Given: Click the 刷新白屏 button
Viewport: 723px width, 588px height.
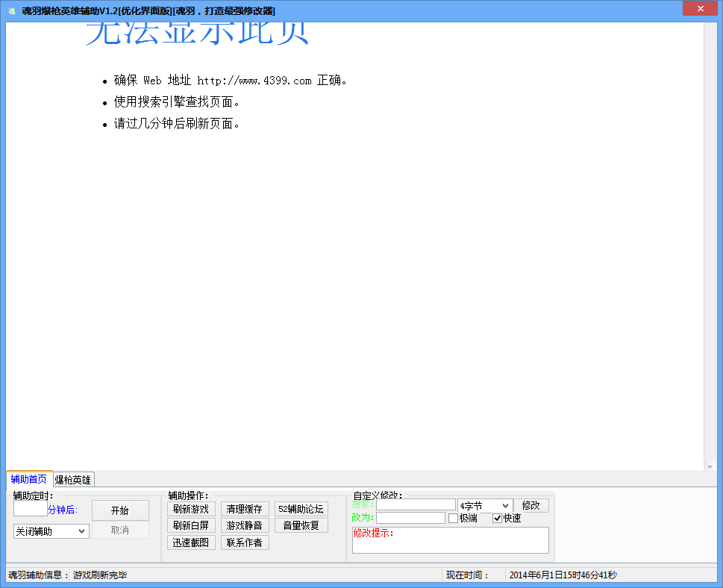Looking at the screenshot, I should pyautogui.click(x=191, y=525).
